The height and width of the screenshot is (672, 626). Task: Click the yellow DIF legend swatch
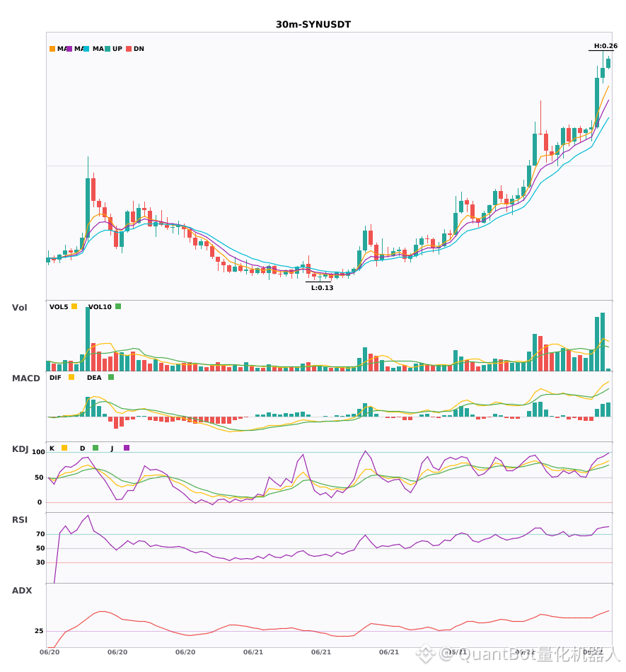71,377
